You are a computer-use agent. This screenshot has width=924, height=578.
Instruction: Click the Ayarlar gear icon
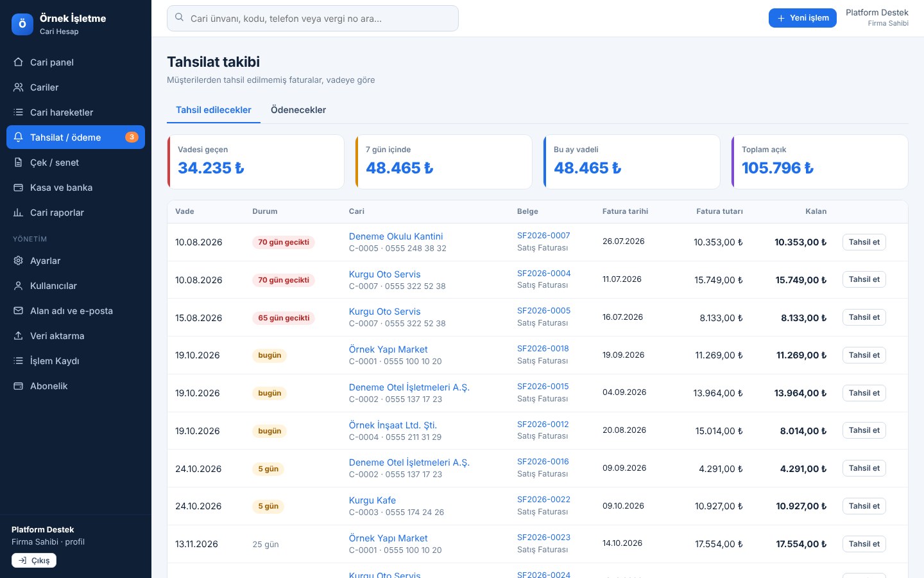coord(18,261)
